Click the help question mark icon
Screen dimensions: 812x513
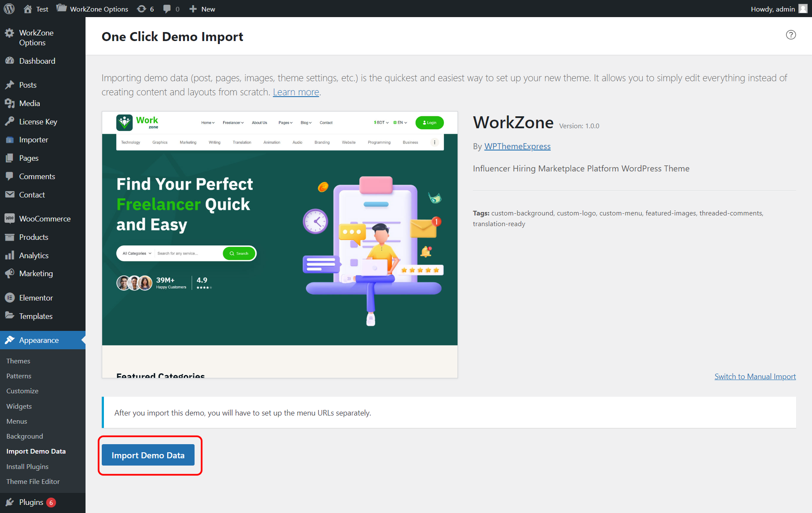click(x=791, y=35)
